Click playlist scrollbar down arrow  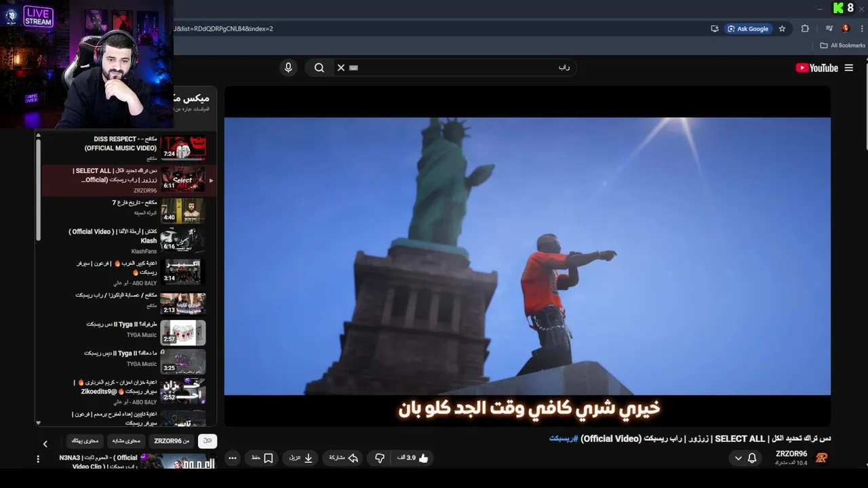coord(38,423)
